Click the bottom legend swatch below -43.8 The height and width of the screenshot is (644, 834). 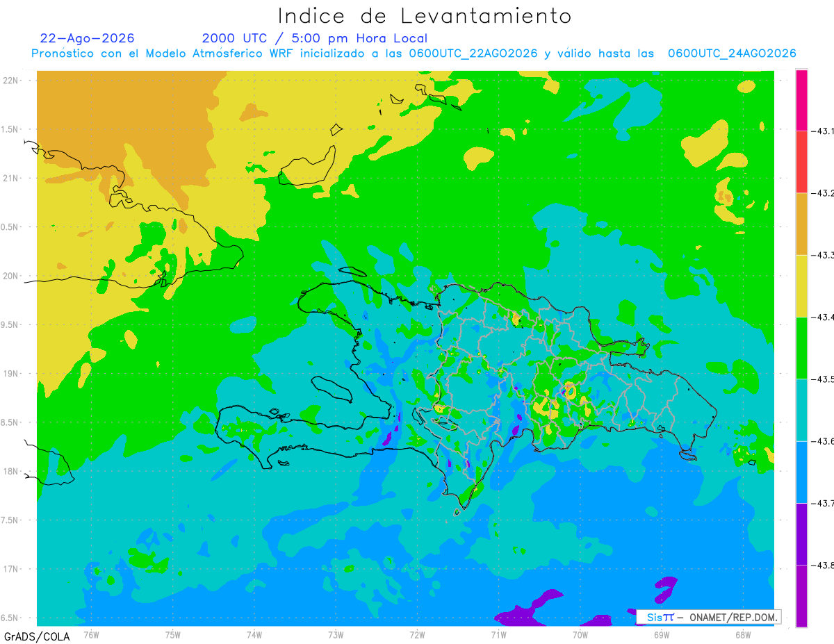[x=801, y=595]
